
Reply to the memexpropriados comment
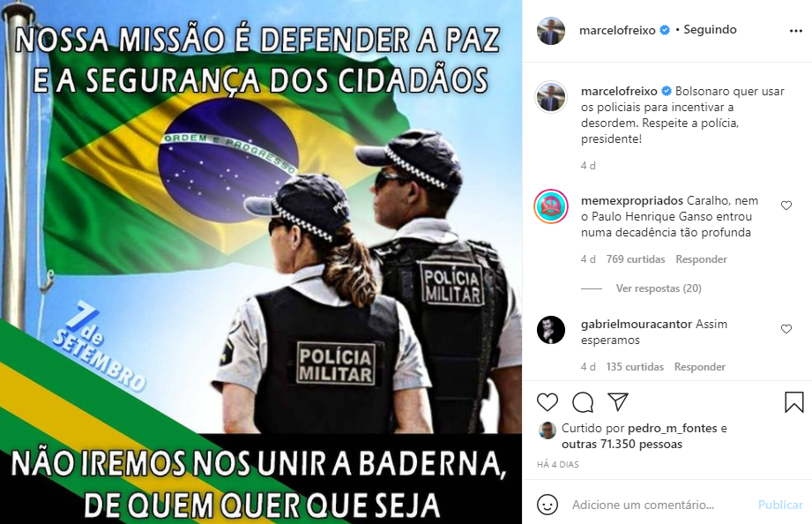click(x=701, y=259)
